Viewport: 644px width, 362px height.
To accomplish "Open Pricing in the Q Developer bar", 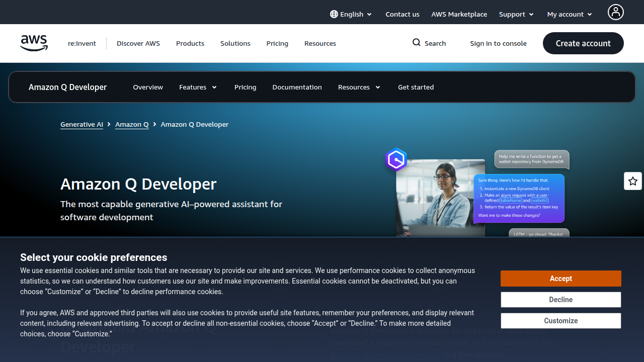I will (245, 87).
